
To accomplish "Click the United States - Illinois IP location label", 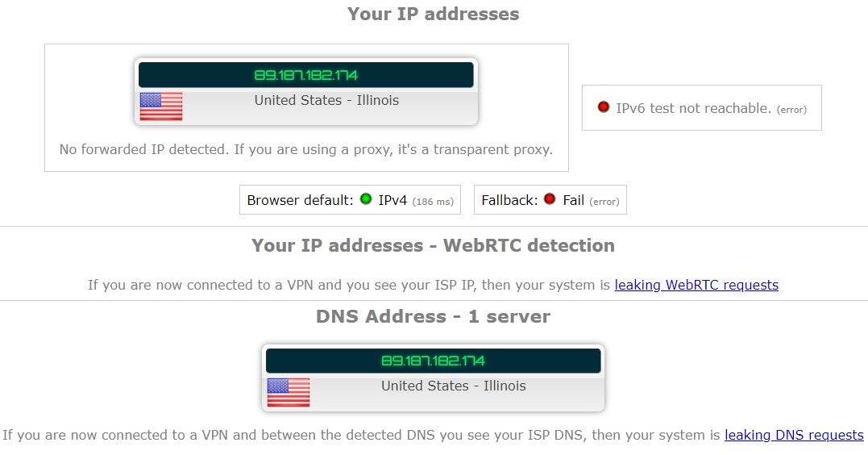I will pos(326,100).
